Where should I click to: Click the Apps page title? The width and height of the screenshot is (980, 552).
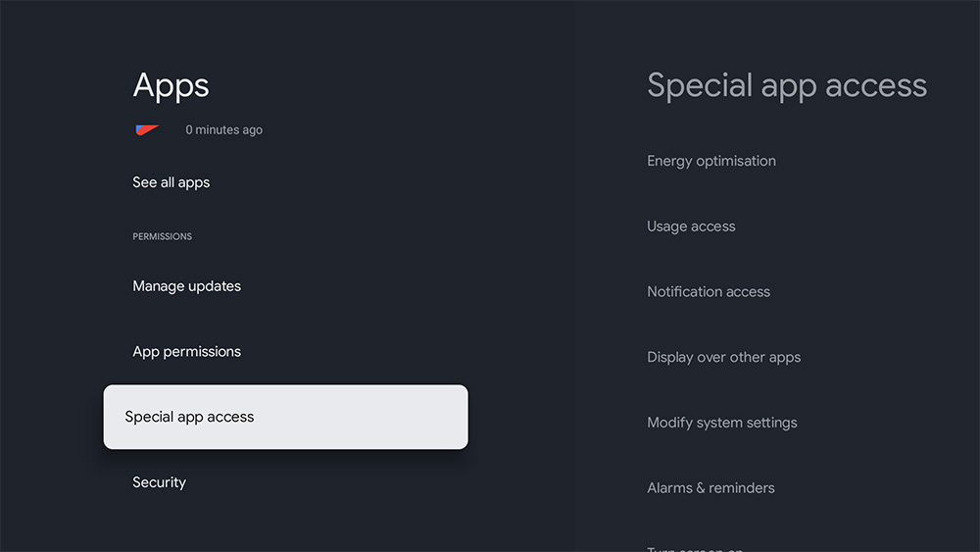point(171,85)
